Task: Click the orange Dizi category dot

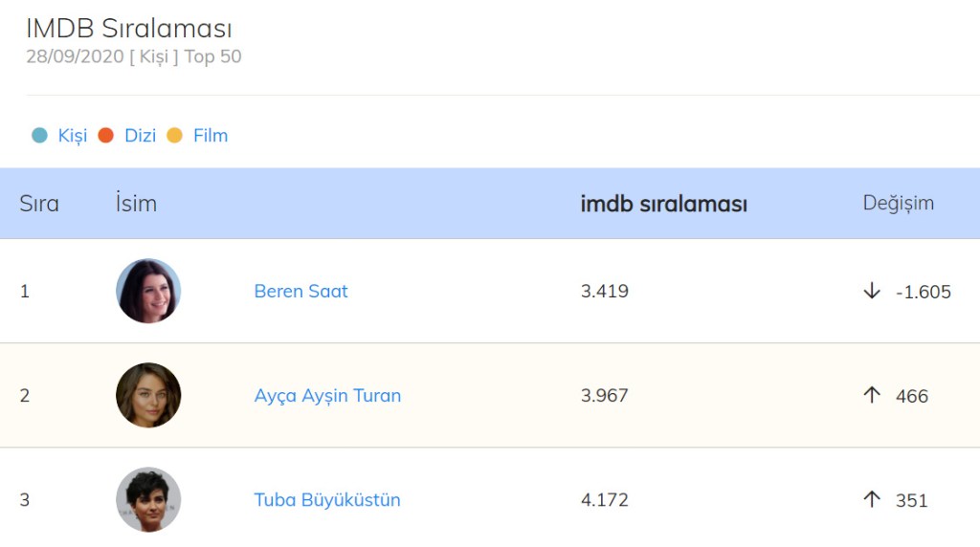Action: click(105, 136)
